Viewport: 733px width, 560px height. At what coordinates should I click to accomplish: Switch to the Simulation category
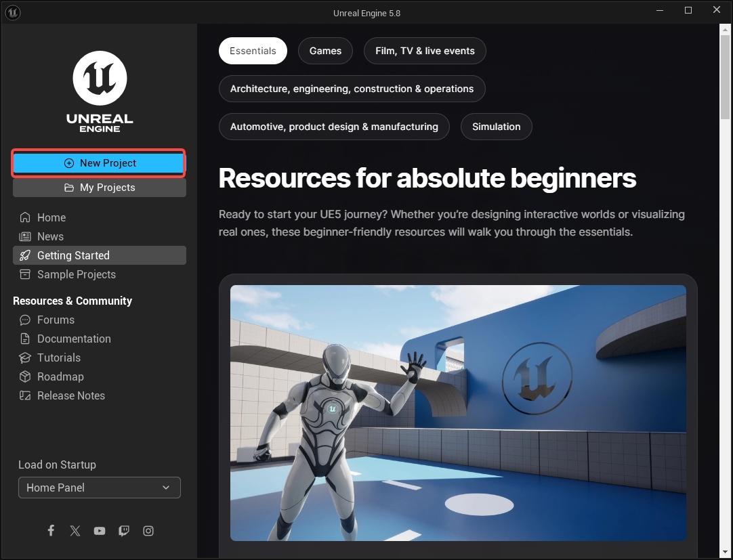(x=497, y=127)
